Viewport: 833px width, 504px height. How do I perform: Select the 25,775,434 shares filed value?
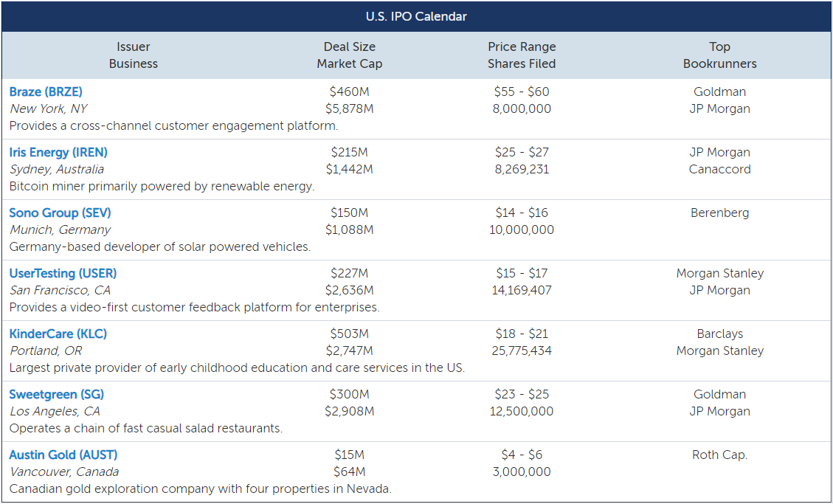coord(522,351)
